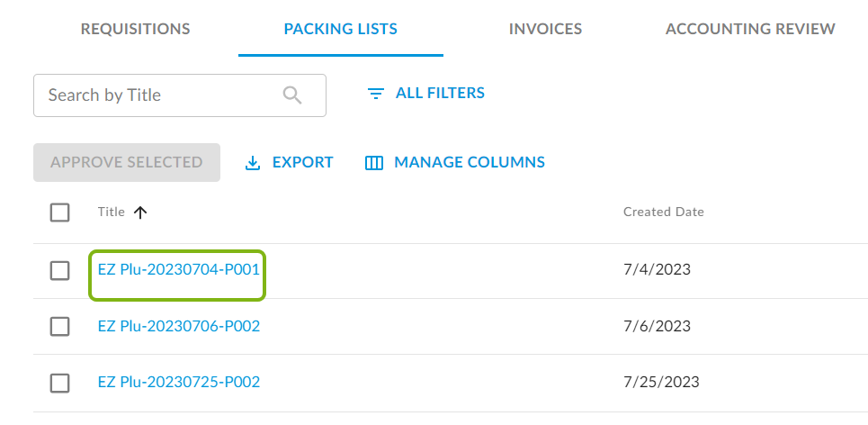Viewport: 868px width, 425px height.
Task: Select checkbox for EZ Plu-20230706-P002 row
Action: [x=59, y=327]
